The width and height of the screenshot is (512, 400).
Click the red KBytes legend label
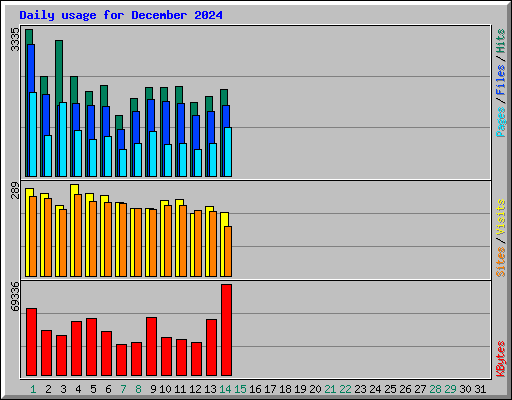point(501,359)
